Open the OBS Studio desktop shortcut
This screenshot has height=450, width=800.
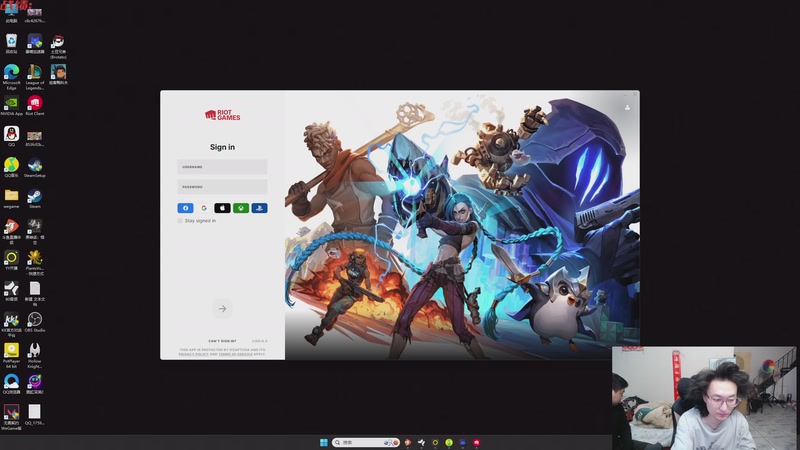tap(35, 322)
